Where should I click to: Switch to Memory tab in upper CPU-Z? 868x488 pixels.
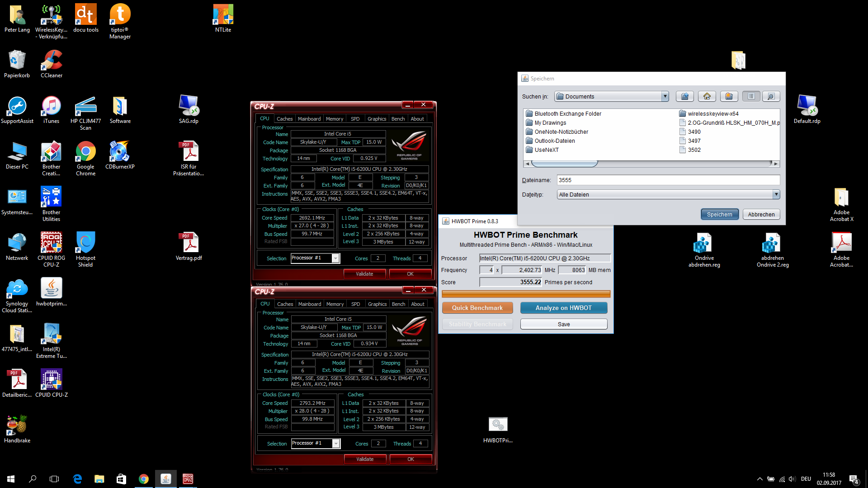335,119
